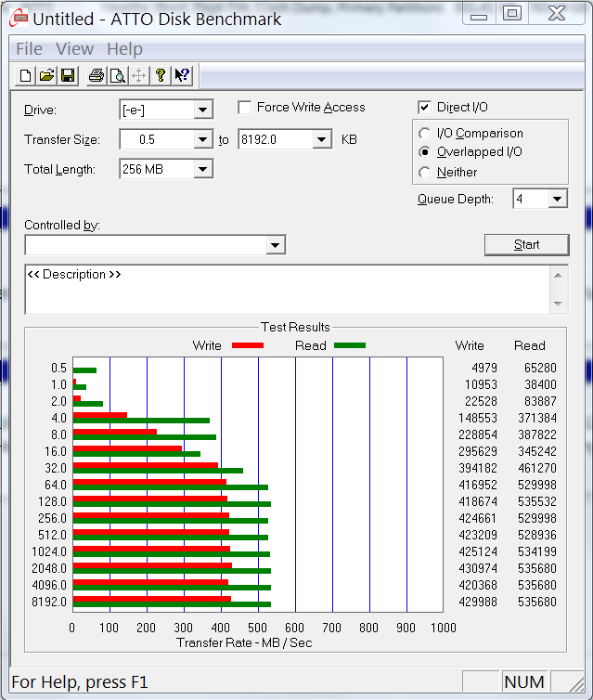593x700 pixels.
Task: Expand the Drive dropdown
Action: (203, 110)
